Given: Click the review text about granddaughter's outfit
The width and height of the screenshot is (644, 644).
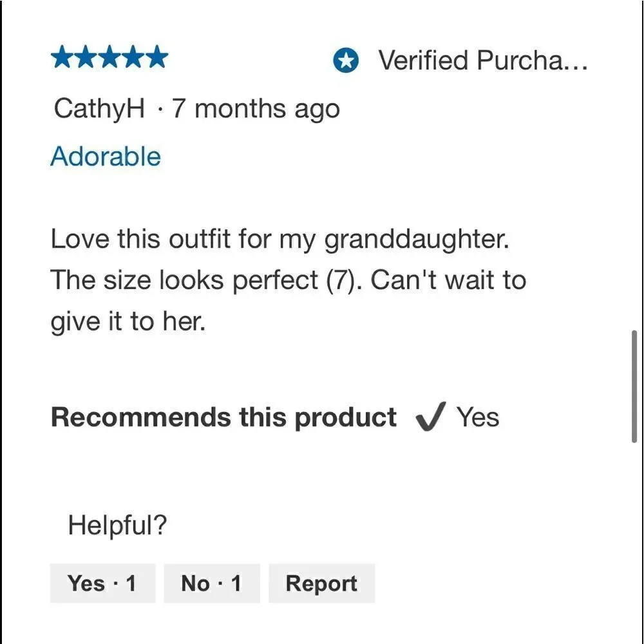Looking at the screenshot, I should point(289,280).
